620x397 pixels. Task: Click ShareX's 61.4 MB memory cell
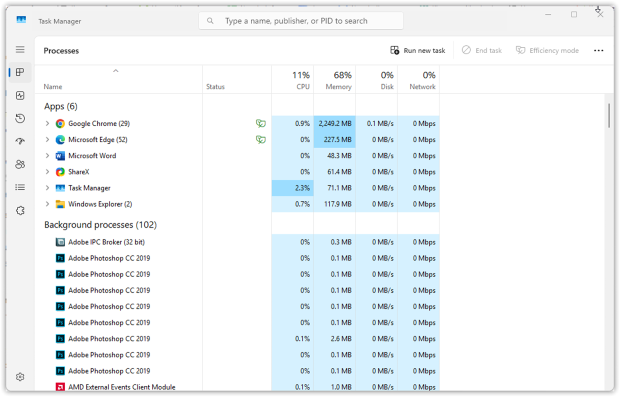click(335, 172)
